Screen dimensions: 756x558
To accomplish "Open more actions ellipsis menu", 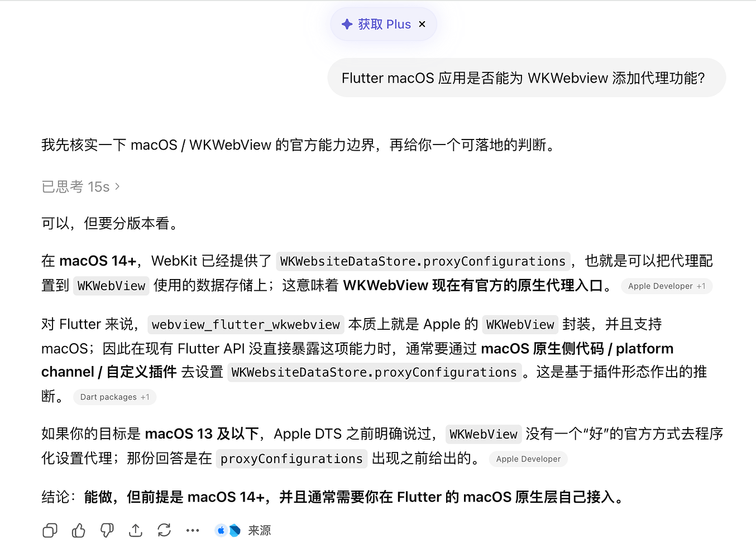I will 193,530.
